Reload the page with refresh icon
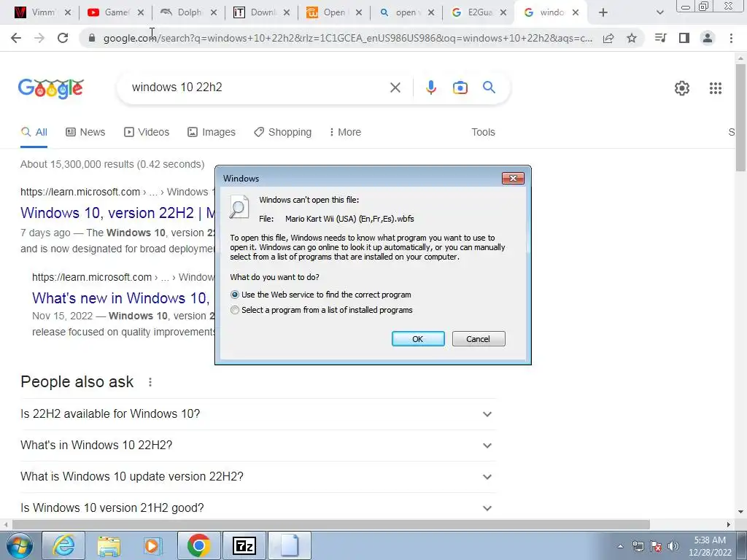Screen dimensions: 747x560 point(63,38)
